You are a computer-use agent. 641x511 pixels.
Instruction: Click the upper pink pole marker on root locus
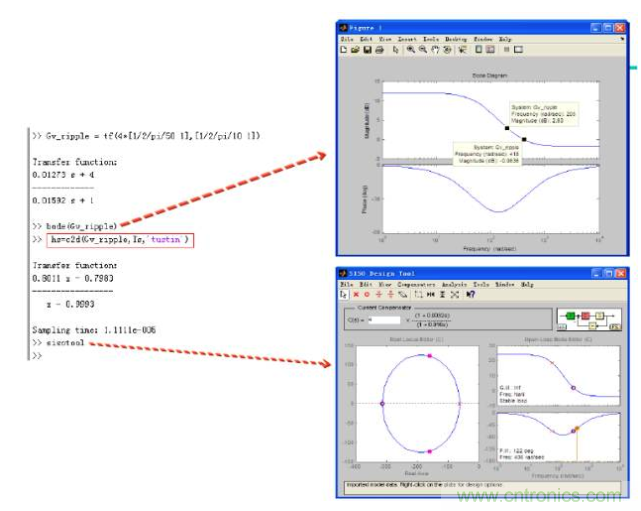(x=430, y=356)
